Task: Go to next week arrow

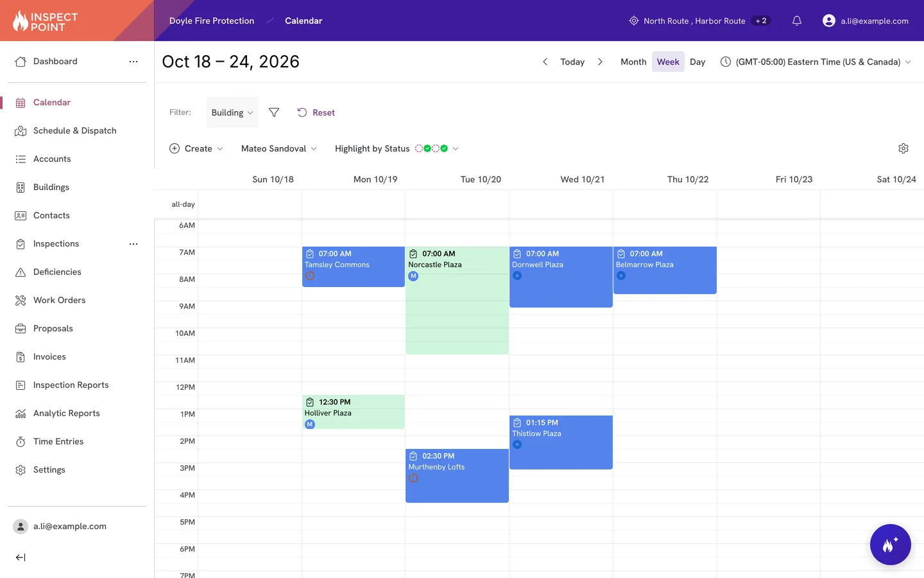Action: pos(600,62)
